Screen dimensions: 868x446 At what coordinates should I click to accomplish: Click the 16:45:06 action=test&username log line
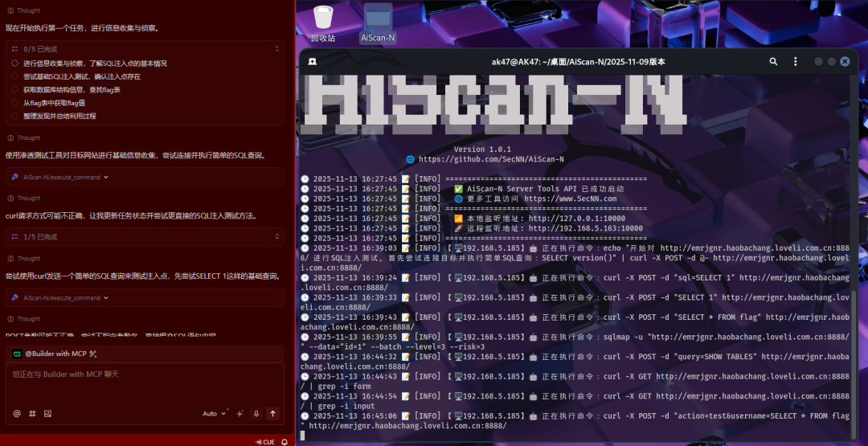click(x=575, y=420)
